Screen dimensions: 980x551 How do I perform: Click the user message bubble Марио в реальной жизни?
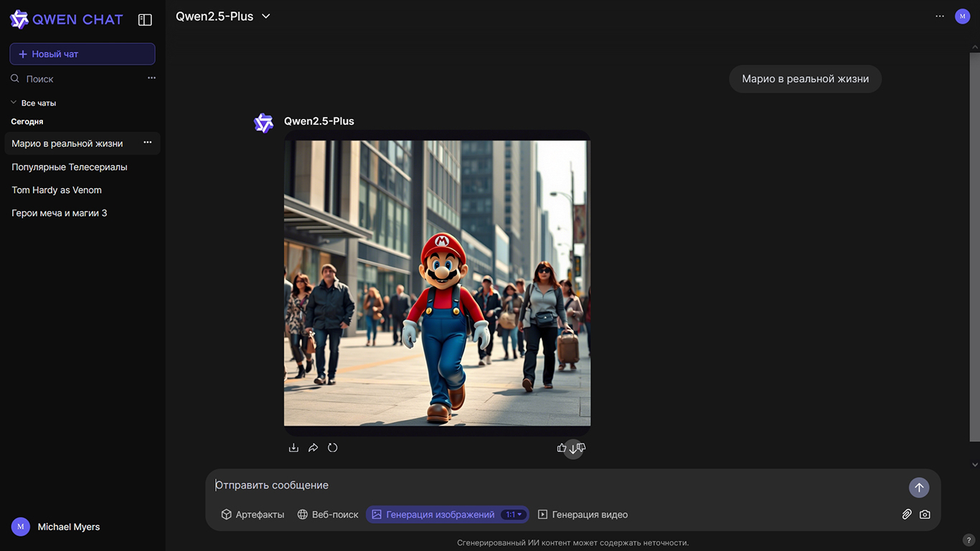point(805,79)
